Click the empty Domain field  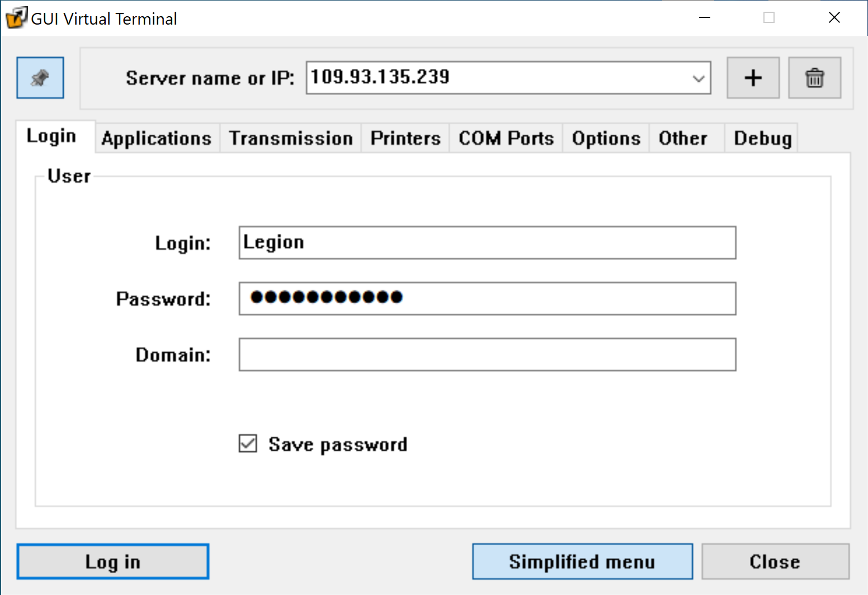point(487,355)
